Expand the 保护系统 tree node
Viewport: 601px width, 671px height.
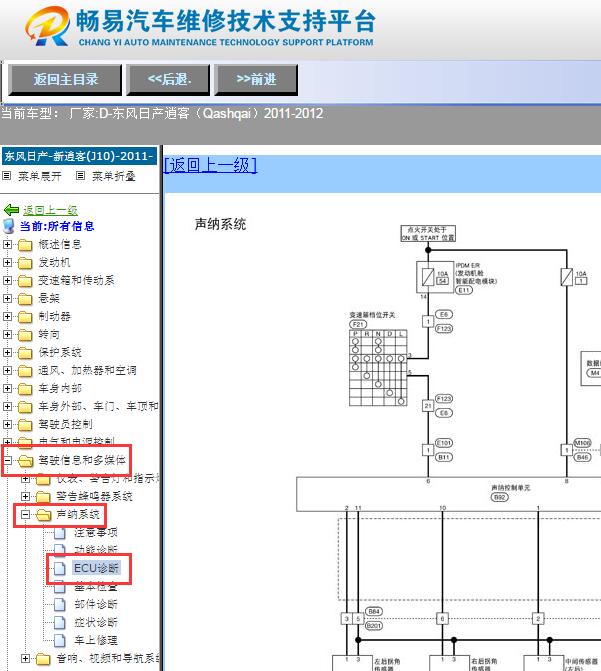(7, 352)
